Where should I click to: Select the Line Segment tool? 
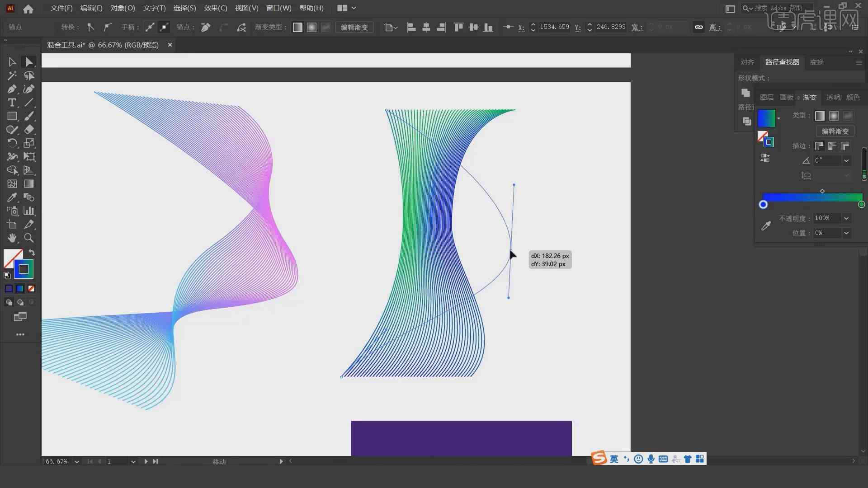click(x=29, y=103)
